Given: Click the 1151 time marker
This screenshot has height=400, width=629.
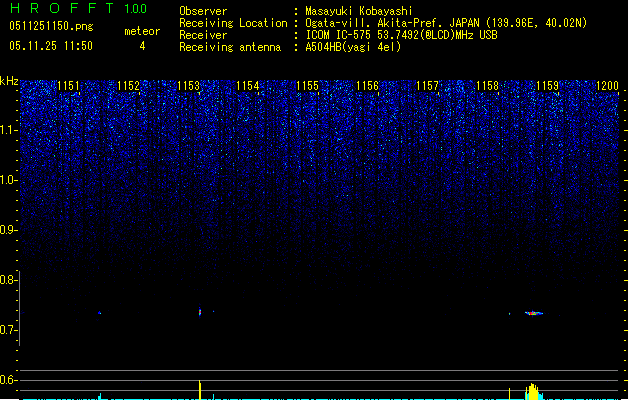Looking at the screenshot, I should click(69, 86).
